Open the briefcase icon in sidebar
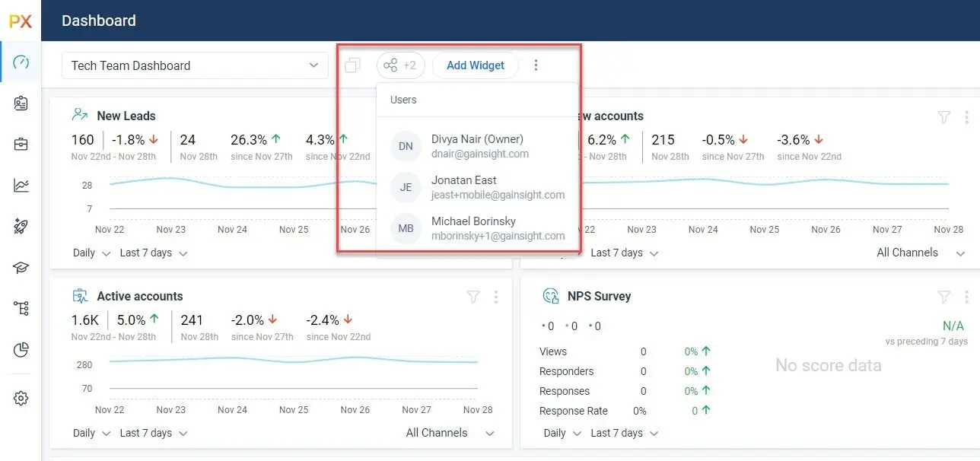The width and height of the screenshot is (980, 461). 21,145
